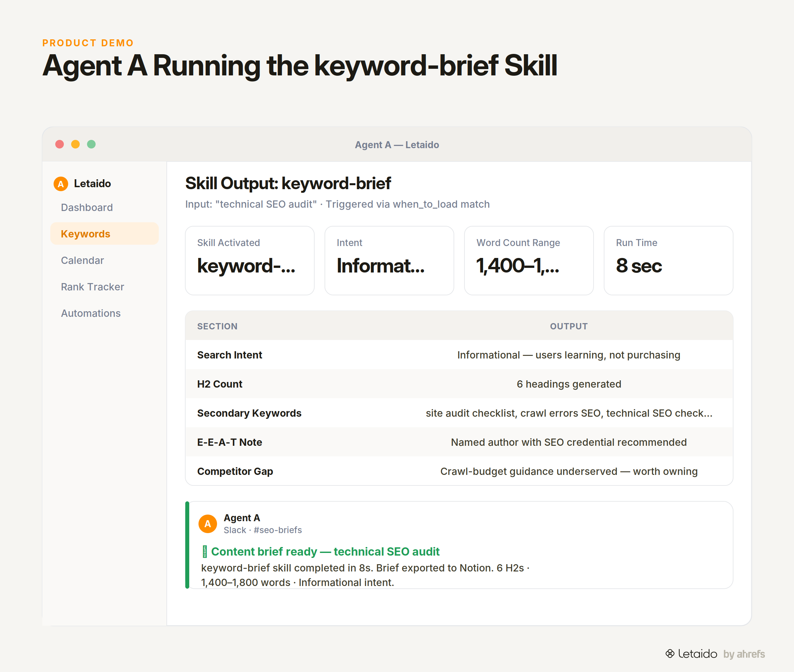
Task: Click the green emoji icon before Content brief ready
Action: click(204, 552)
